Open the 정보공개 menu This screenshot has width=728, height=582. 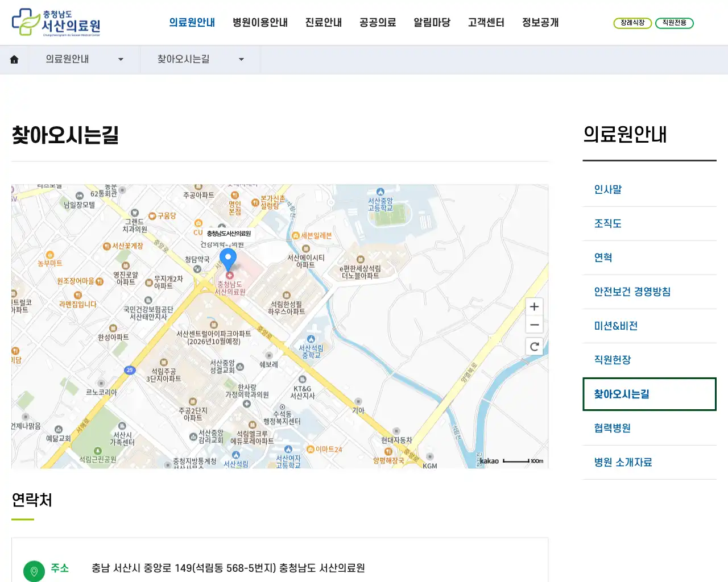tap(540, 23)
